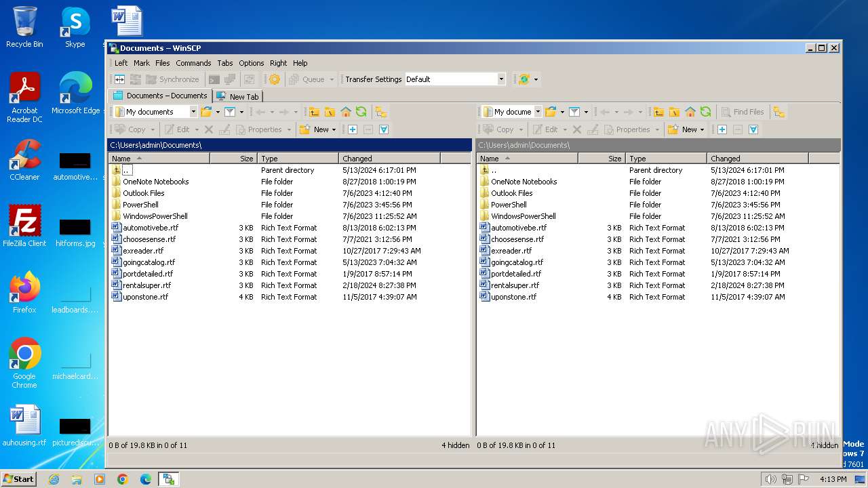Click the volume icon in system tray
The image size is (868, 488).
770,479
